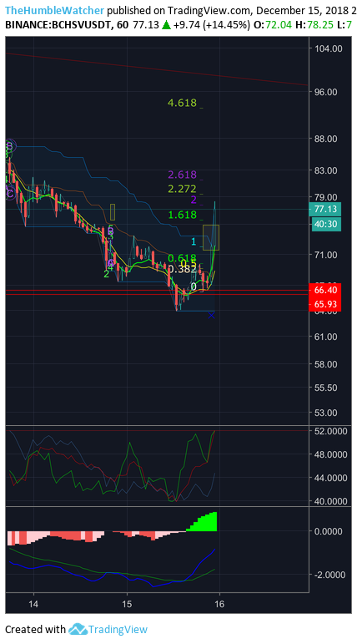Click the TradingView logo in the footer
357x644 pixels.
[108, 629]
